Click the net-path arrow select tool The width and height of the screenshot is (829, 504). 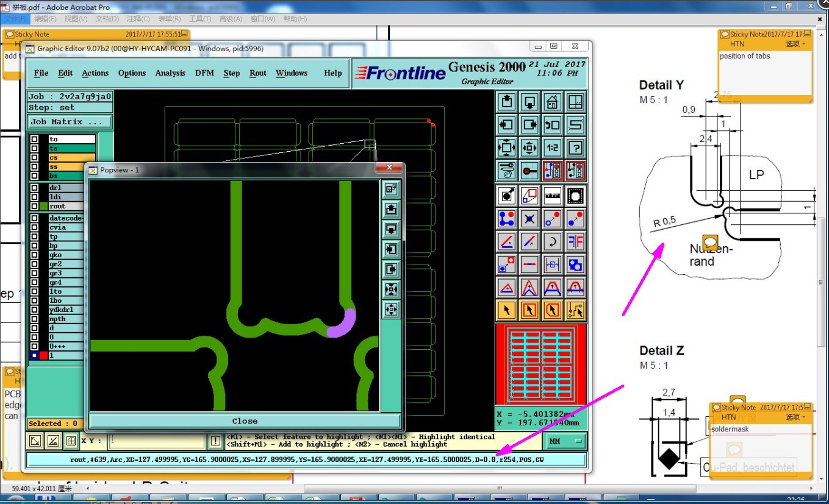tap(575, 310)
